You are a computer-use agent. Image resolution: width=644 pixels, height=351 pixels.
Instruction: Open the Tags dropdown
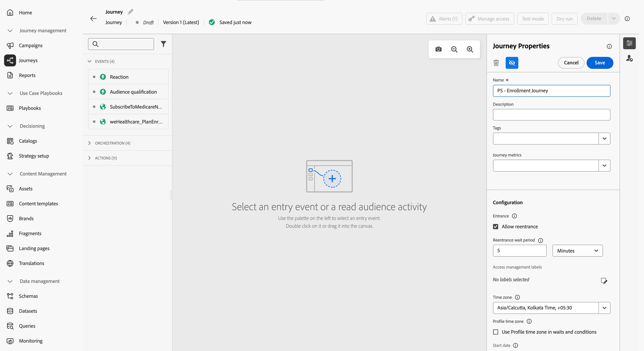[x=604, y=139]
